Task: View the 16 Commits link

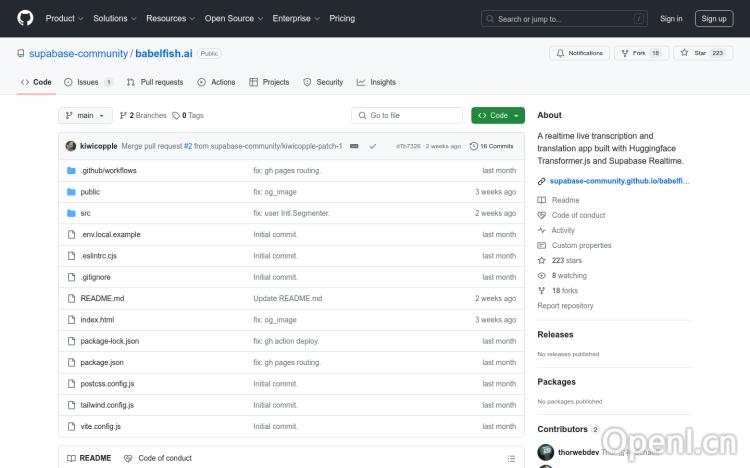Action: coord(492,146)
